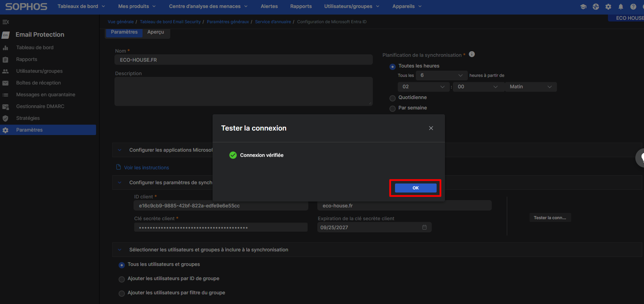Open Tableaux de bord top menu

point(81,6)
